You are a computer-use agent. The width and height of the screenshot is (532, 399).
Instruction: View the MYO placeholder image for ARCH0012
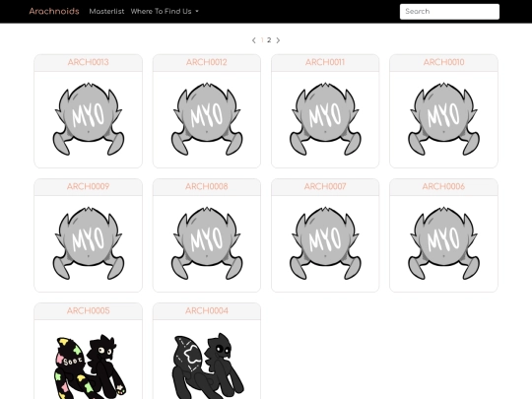point(207,119)
